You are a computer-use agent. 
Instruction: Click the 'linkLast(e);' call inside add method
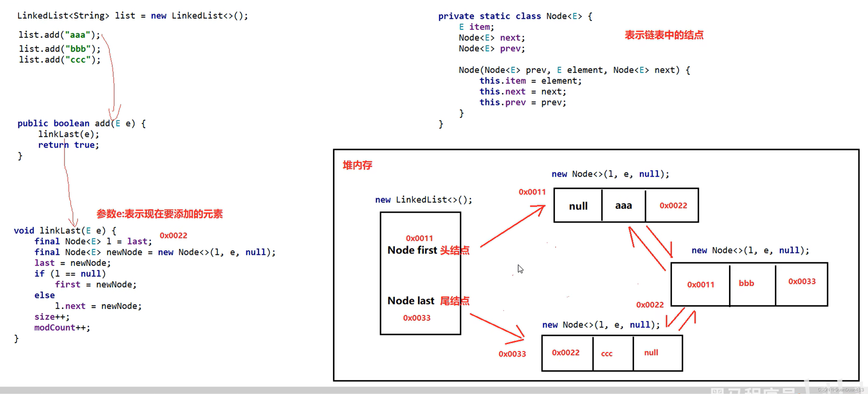coord(68,134)
